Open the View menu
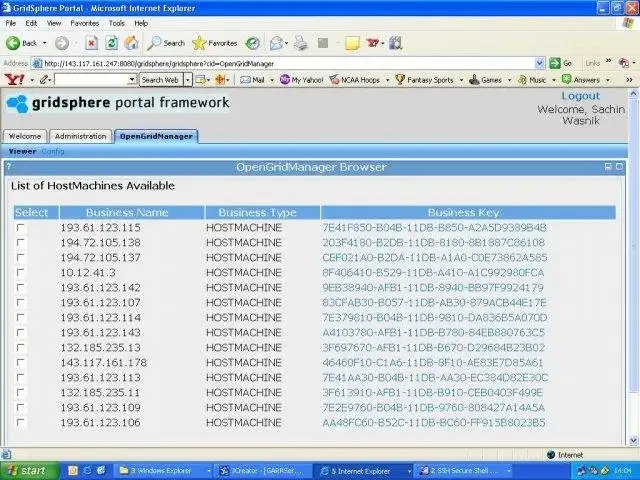 [54, 23]
